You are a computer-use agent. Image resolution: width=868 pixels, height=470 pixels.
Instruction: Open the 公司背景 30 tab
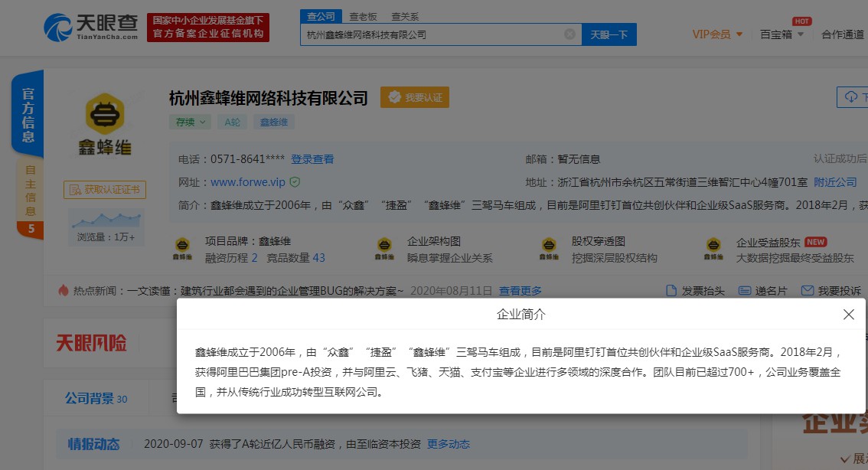coord(96,399)
